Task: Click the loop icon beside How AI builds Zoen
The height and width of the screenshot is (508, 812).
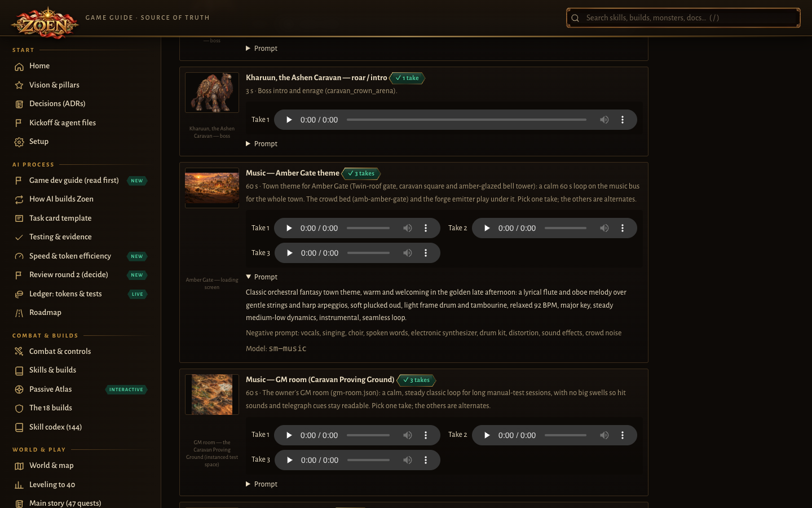Action: 19,199
